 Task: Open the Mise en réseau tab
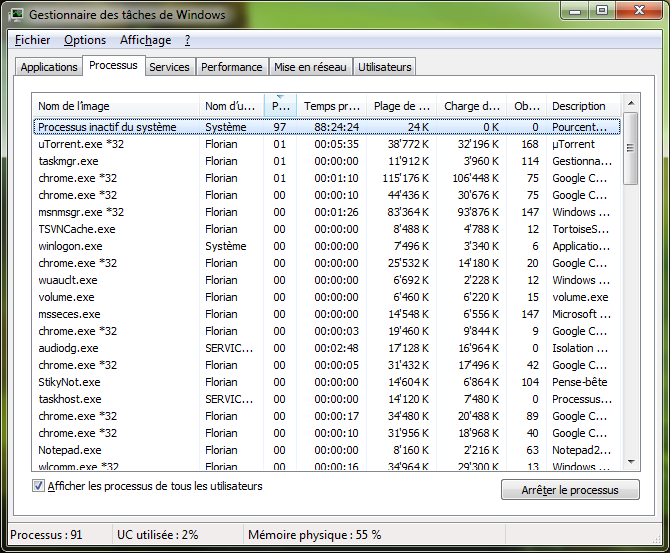310,67
